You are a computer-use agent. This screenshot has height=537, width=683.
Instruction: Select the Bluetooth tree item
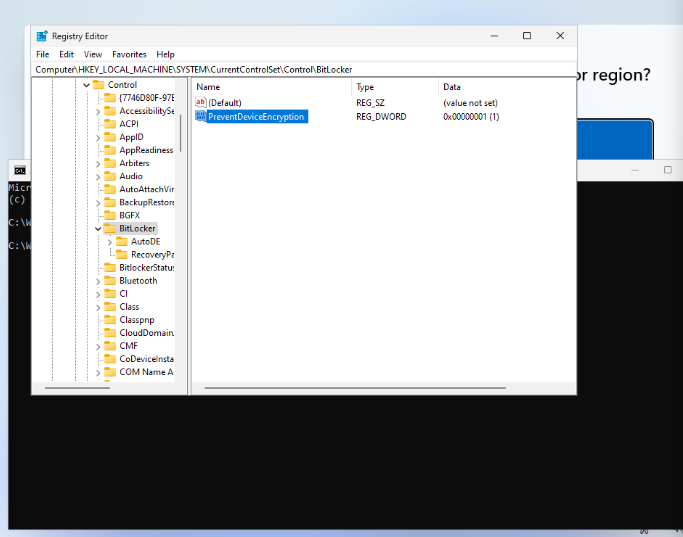(x=138, y=280)
